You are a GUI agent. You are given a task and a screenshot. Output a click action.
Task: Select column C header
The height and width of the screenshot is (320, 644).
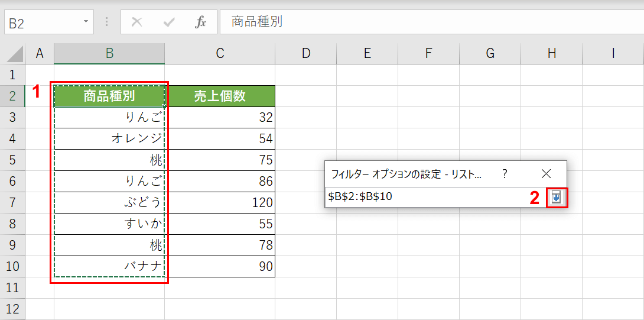coord(220,54)
